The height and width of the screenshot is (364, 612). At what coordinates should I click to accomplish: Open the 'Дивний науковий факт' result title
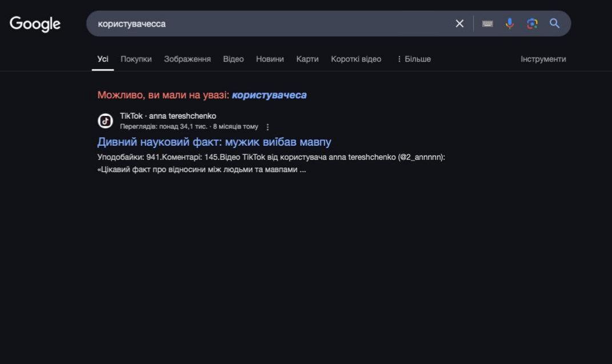coord(214,142)
